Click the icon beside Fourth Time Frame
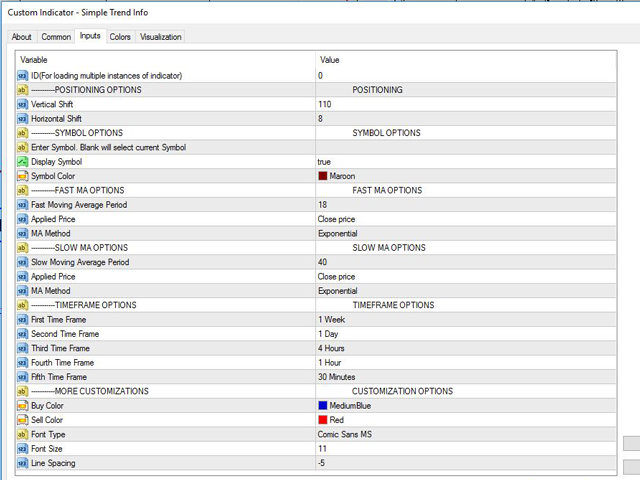Image resolution: width=640 pixels, height=480 pixels. point(22,362)
